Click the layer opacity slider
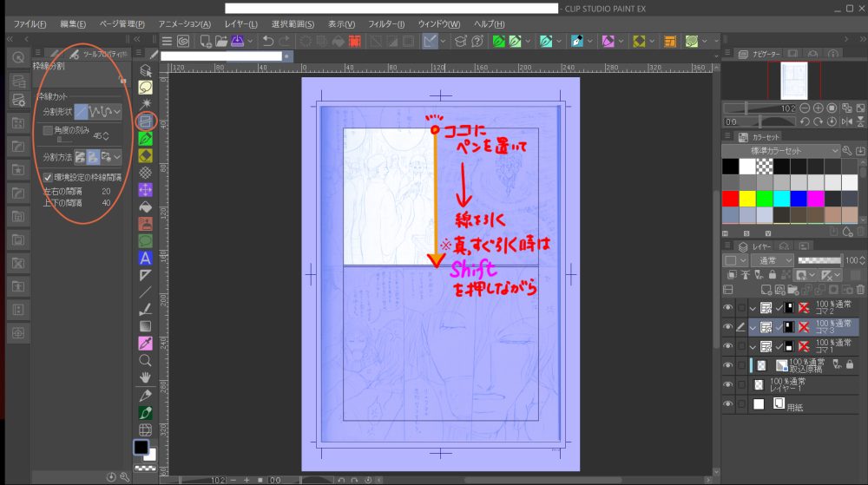This screenshot has width=868, height=485. click(819, 260)
